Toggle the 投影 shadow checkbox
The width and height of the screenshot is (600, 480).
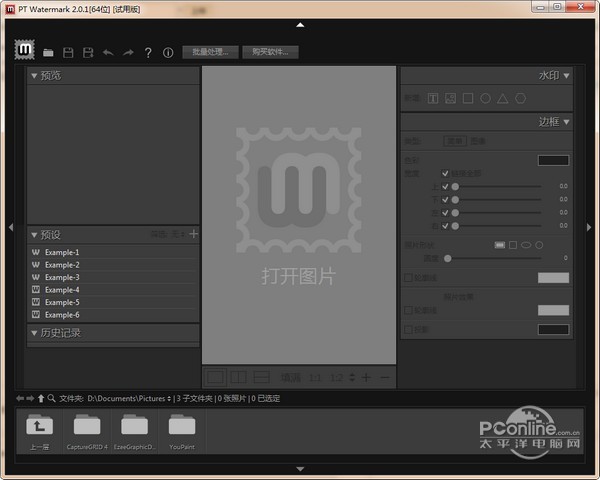(406, 329)
